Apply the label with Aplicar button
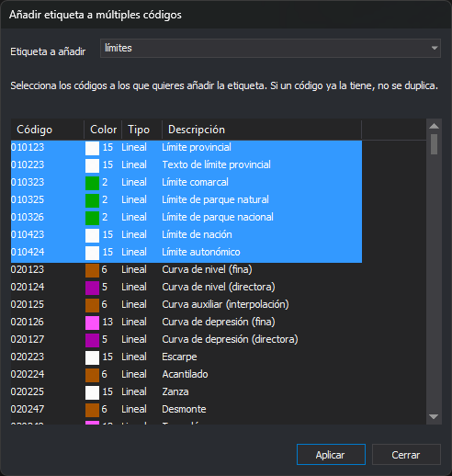Image resolution: width=452 pixels, height=476 pixels. tap(331, 455)
